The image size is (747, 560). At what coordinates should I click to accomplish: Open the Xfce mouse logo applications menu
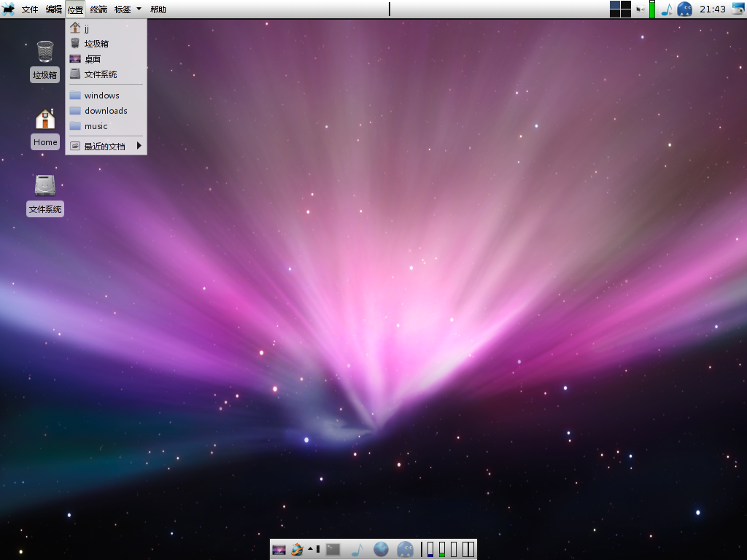point(8,9)
